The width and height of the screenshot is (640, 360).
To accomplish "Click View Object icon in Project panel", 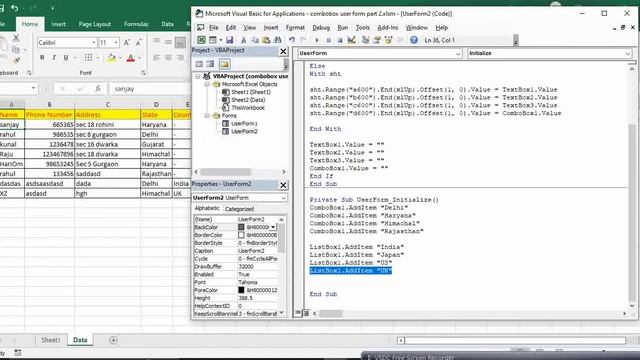I will 210,64.
